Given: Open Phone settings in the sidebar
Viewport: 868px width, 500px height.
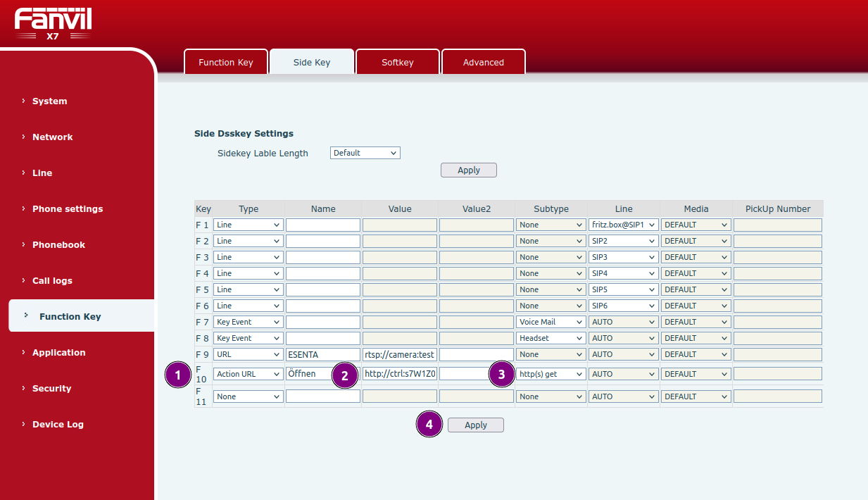Looking at the screenshot, I should (68, 209).
